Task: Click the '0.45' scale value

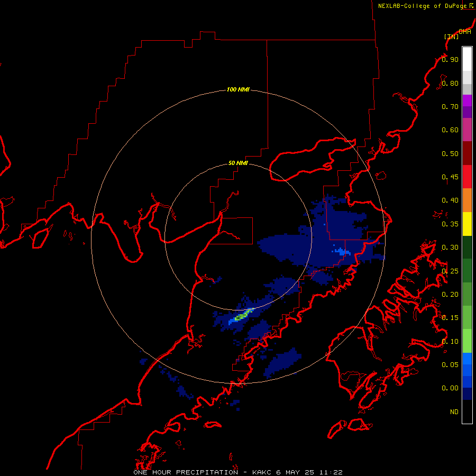Action: tap(450, 177)
